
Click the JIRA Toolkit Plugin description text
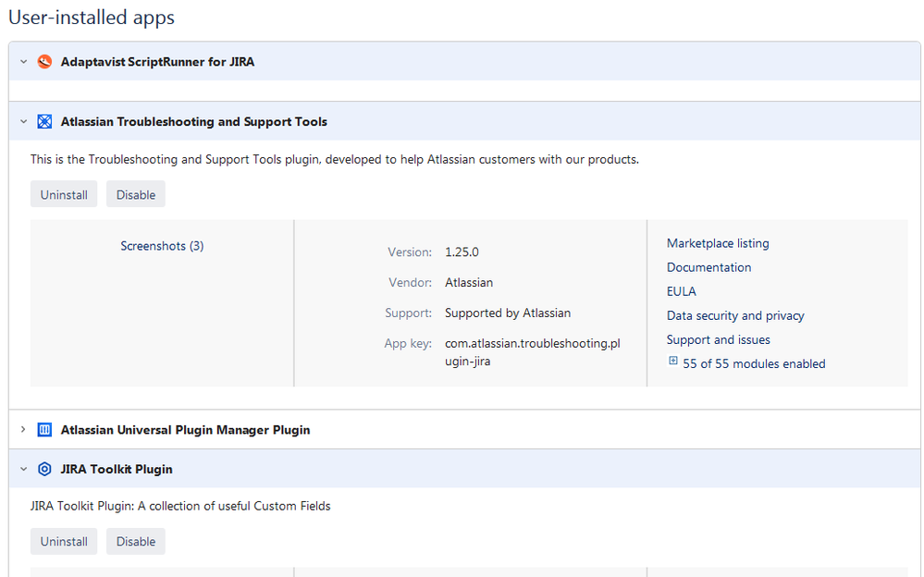pyautogui.click(x=180, y=507)
